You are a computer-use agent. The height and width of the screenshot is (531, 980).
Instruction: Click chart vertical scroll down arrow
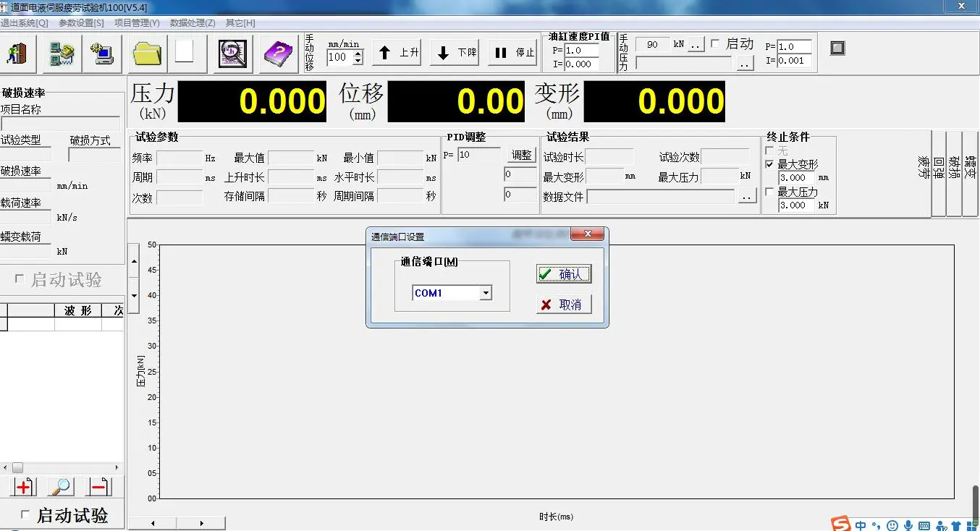pyautogui.click(x=134, y=297)
